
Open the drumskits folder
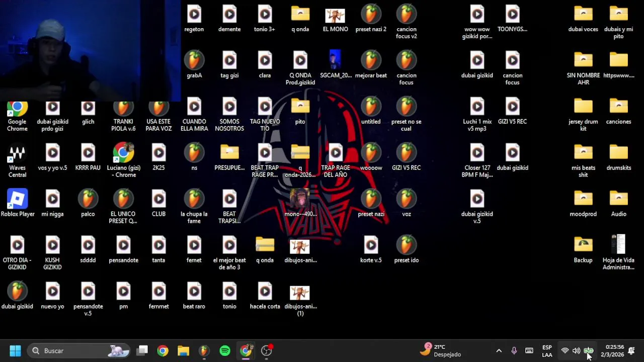tap(618, 157)
